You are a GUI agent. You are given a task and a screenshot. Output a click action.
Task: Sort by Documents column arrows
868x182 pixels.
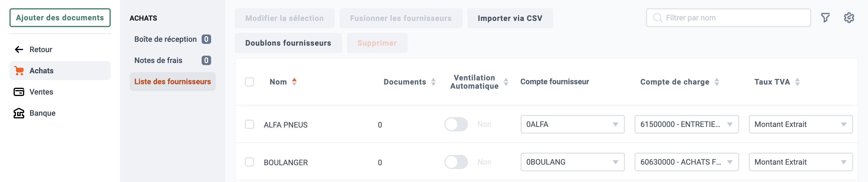point(433,82)
